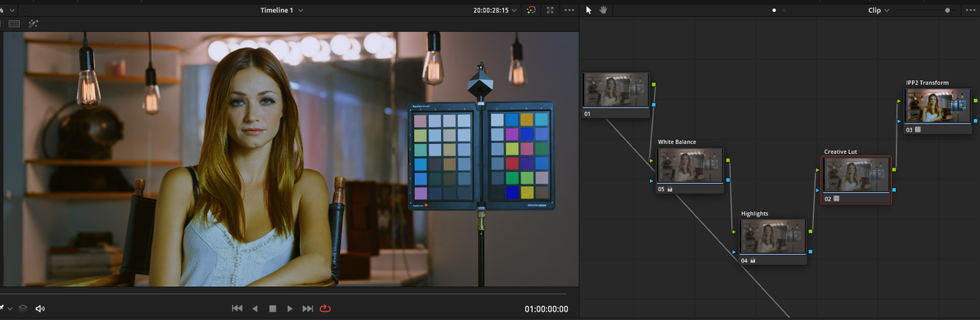Click the 01:00:00:00 timecode display
Viewport: 980px width, 320px height.
point(547,309)
